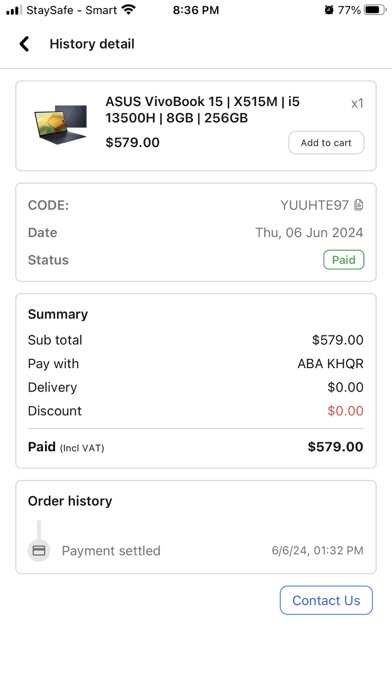
Task: Tap the Thu, 06 Jun 2024 date
Action: coord(309,232)
